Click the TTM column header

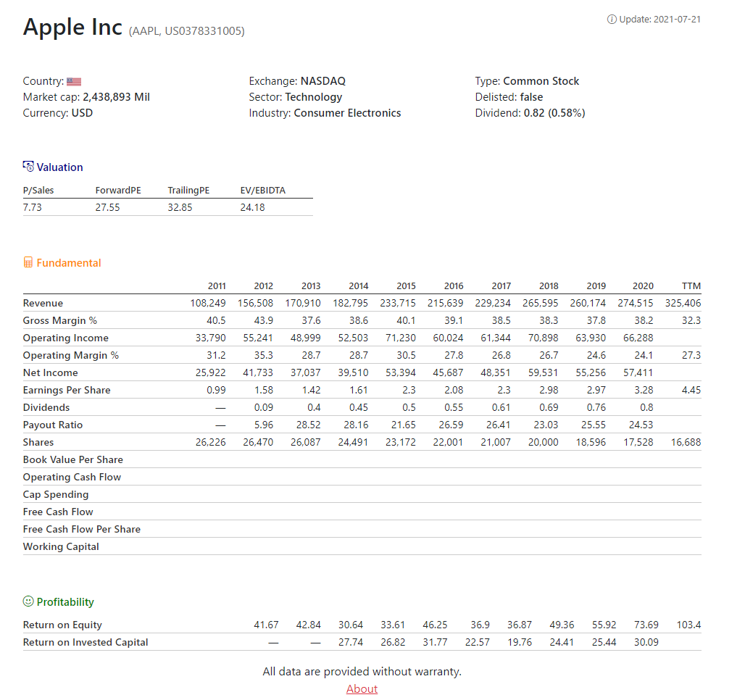[x=691, y=286]
